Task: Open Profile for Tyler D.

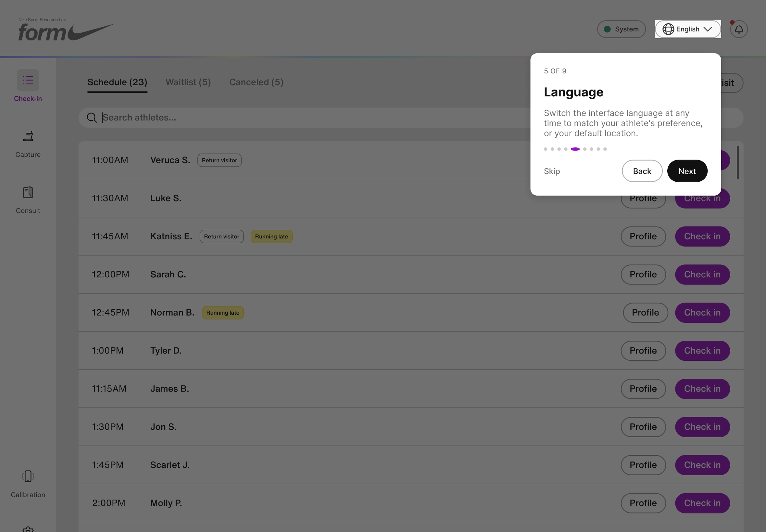Action: (x=643, y=351)
